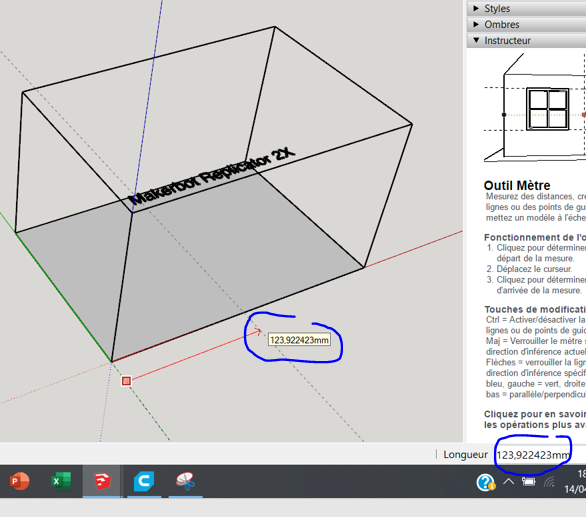The image size is (586, 517).
Task: Open PowerPoint from the taskbar
Action: point(19,481)
